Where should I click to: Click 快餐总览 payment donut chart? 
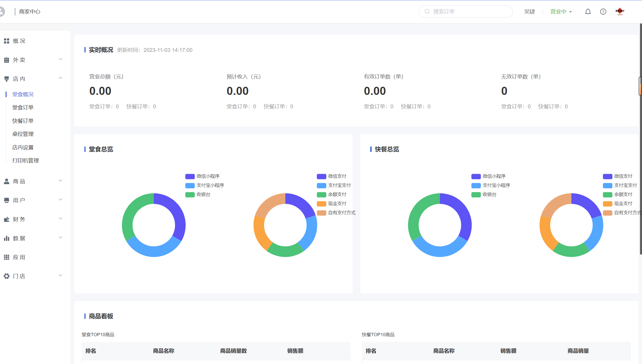[571, 225]
